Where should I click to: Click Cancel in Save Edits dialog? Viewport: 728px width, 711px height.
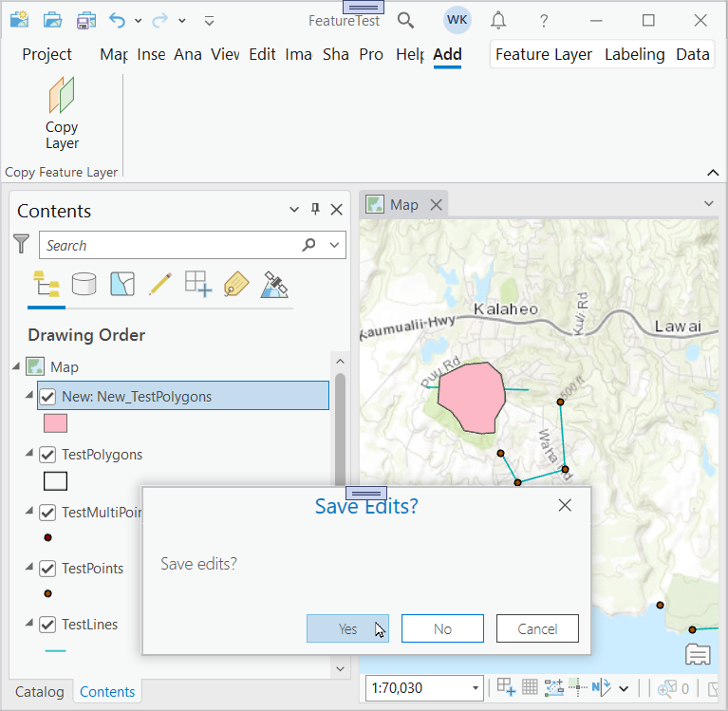coord(537,628)
